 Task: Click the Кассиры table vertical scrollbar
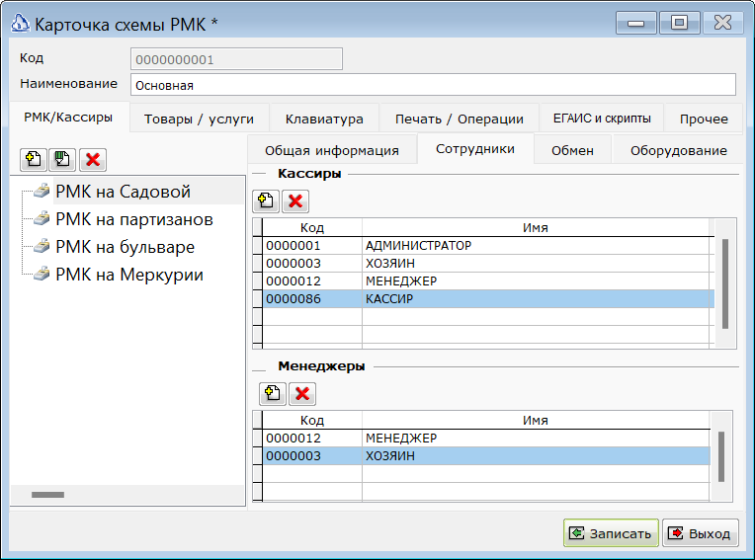pyautogui.click(x=725, y=283)
